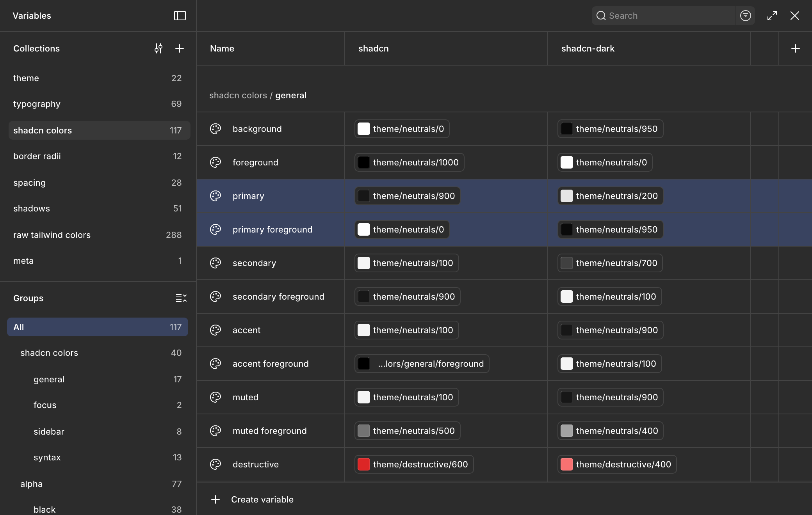Click palette icon of accent row
Screen dimensions: 812x515
click(215, 330)
